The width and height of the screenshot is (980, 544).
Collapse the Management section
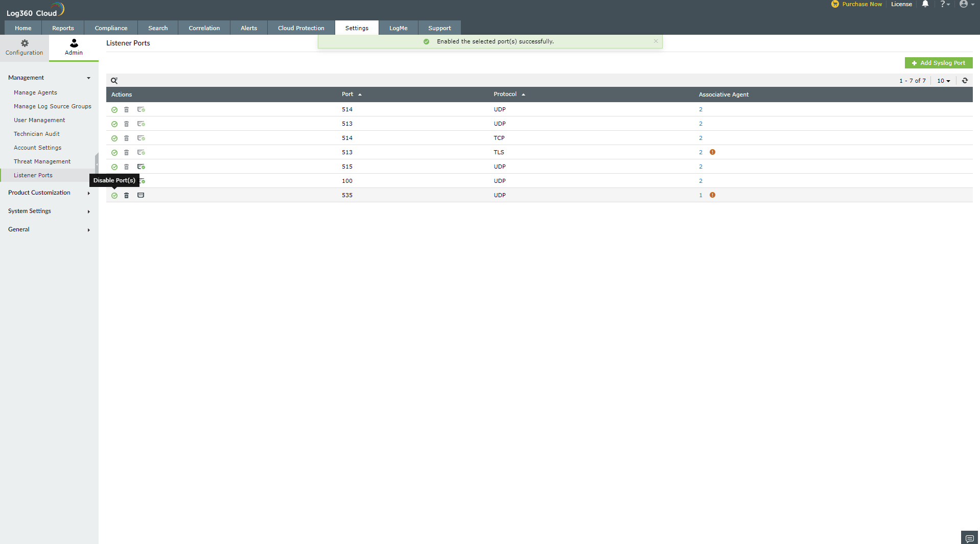[49, 78]
